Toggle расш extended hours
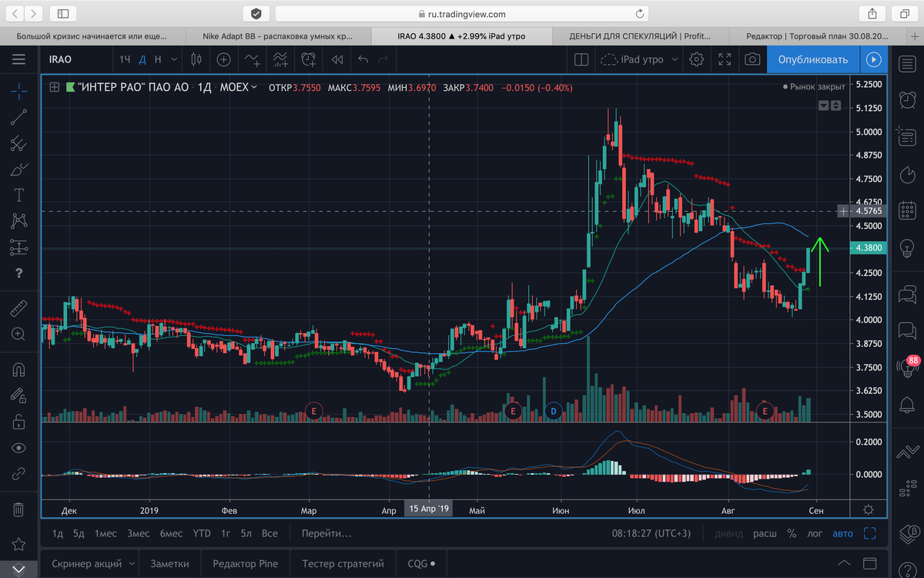 point(765,533)
